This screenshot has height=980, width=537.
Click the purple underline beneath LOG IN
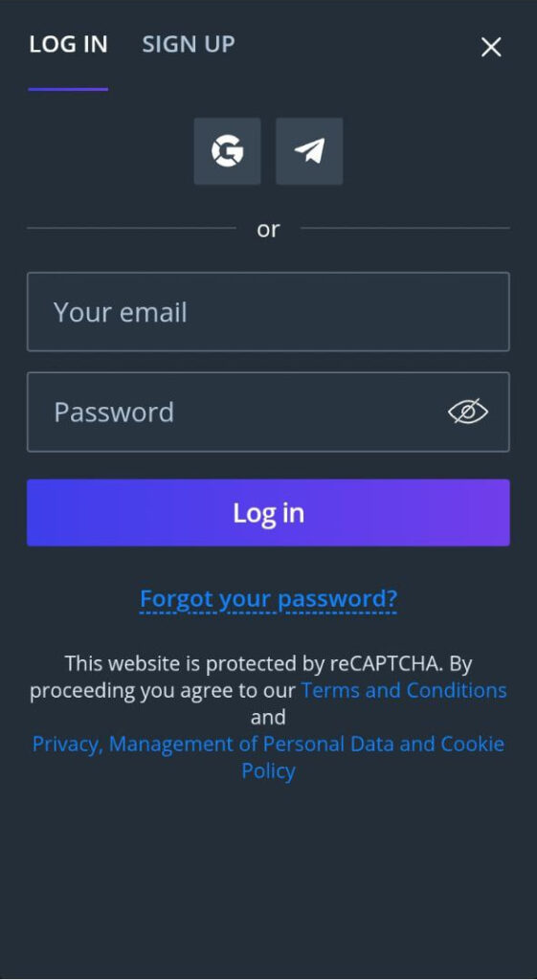pyautogui.click(x=68, y=89)
